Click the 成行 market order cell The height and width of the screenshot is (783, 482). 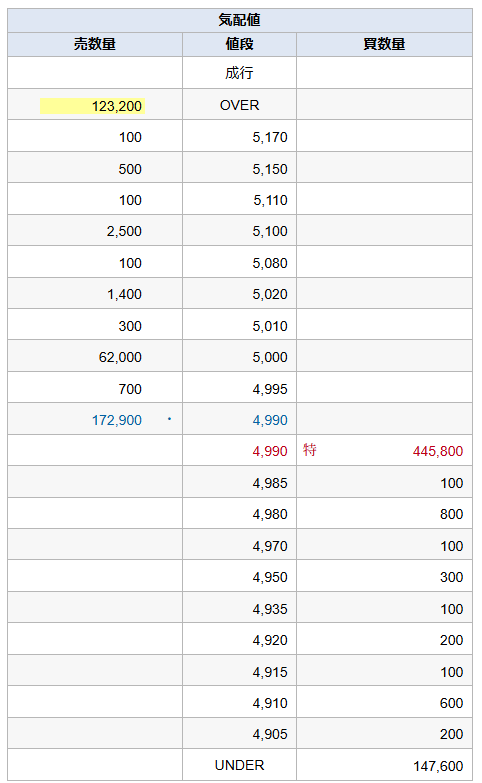pos(239,73)
